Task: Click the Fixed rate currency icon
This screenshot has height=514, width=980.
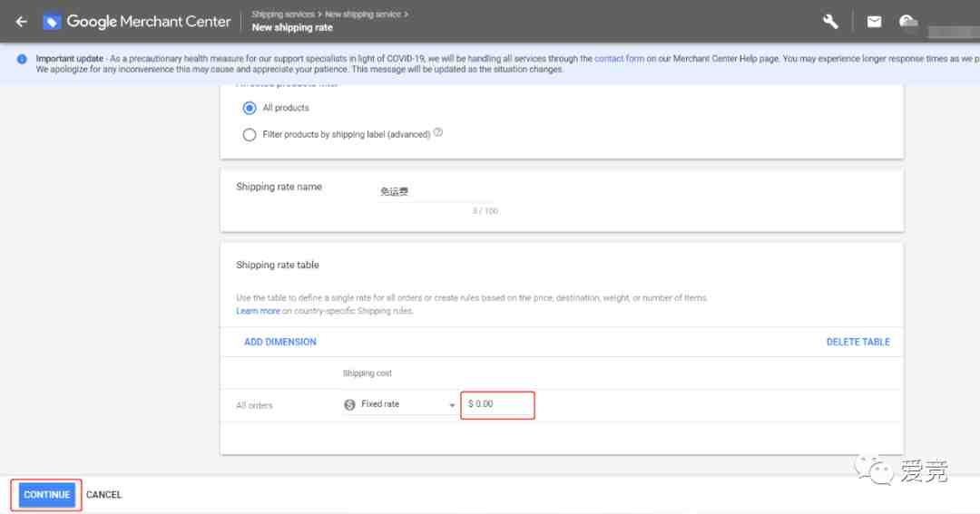Action: [349, 404]
